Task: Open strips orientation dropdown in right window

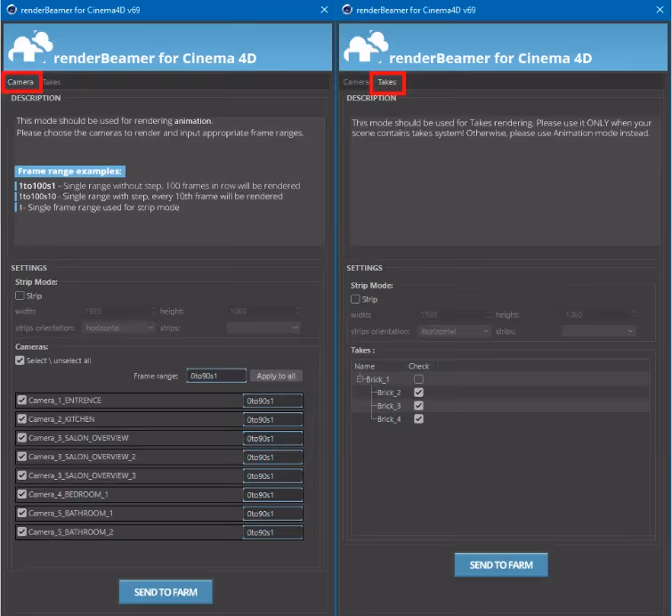Action: 454,331
